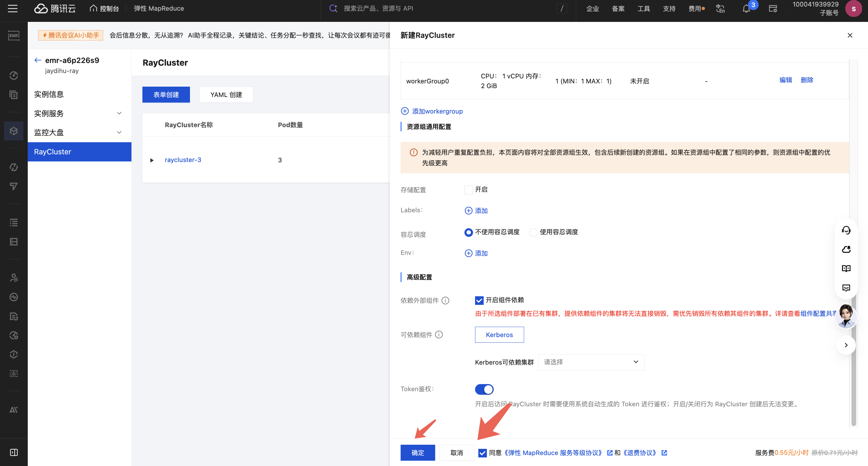Switch language using the translate icon

coord(720,9)
